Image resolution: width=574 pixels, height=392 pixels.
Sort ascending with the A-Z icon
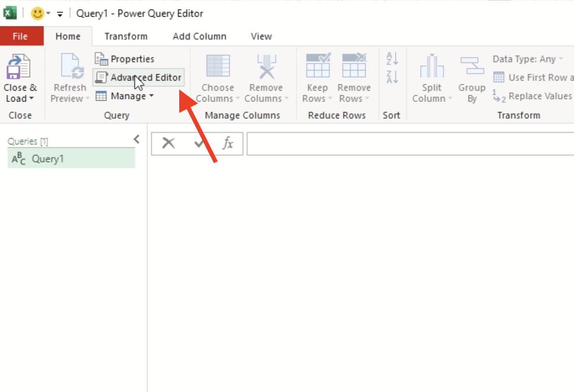click(x=391, y=59)
